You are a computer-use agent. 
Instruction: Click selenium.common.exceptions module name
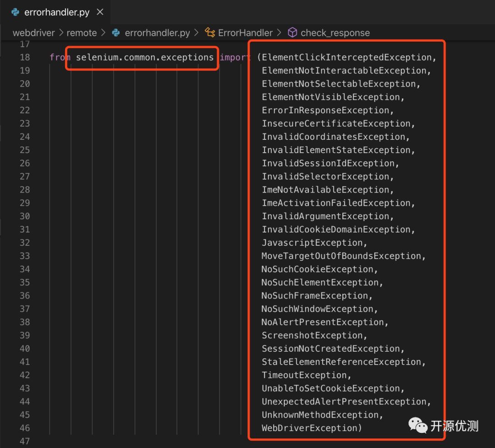coord(144,57)
